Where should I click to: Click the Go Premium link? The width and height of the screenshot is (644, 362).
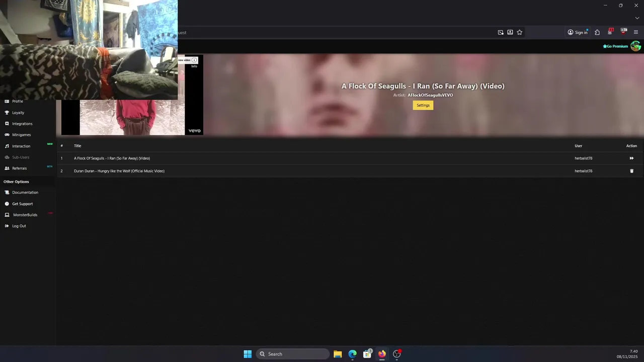tap(615, 46)
